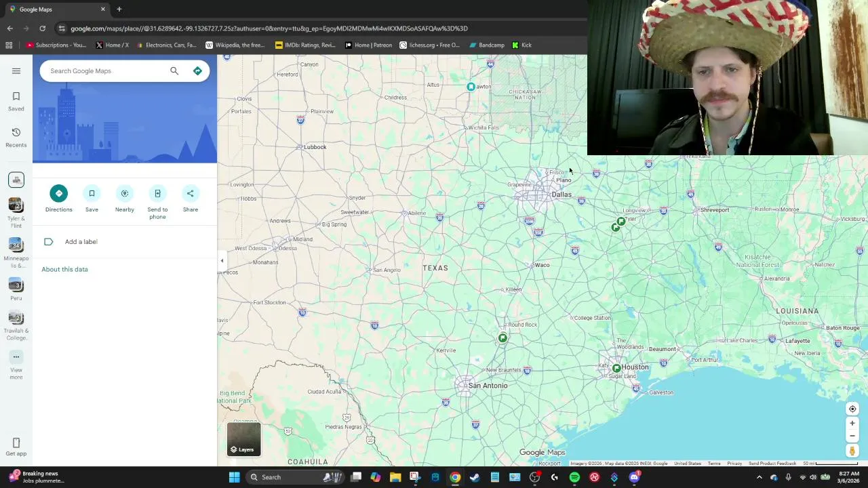Viewport: 868px width, 488px height.
Task: Zoom in on the map
Action: point(852,424)
